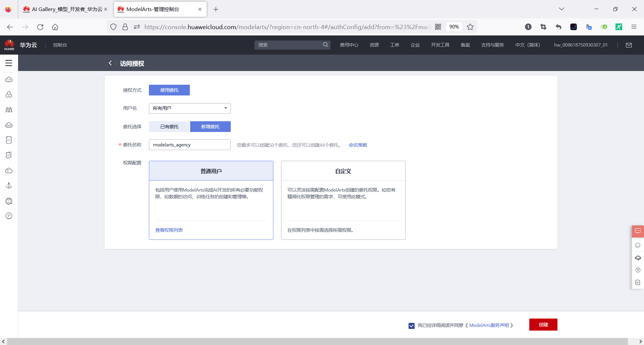This screenshot has height=345, width=644.
Task: Click the globe network icon in the sidebar
Action: [9, 201]
